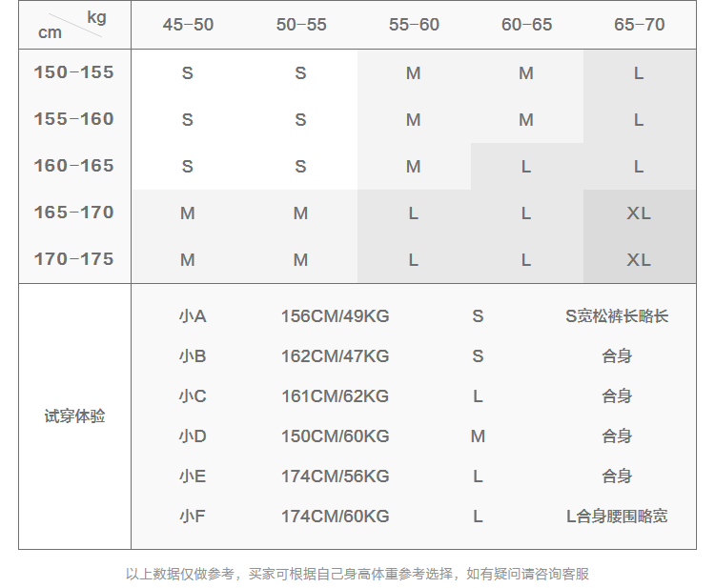The width and height of the screenshot is (715, 588).
Task: Click the 150CM/60KG measurement entry
Action: point(335,436)
